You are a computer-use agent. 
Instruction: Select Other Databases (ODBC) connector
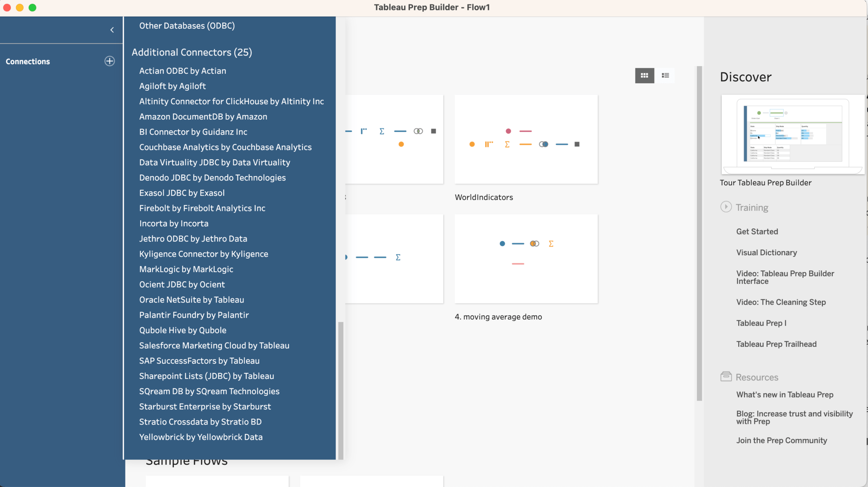[x=187, y=26]
